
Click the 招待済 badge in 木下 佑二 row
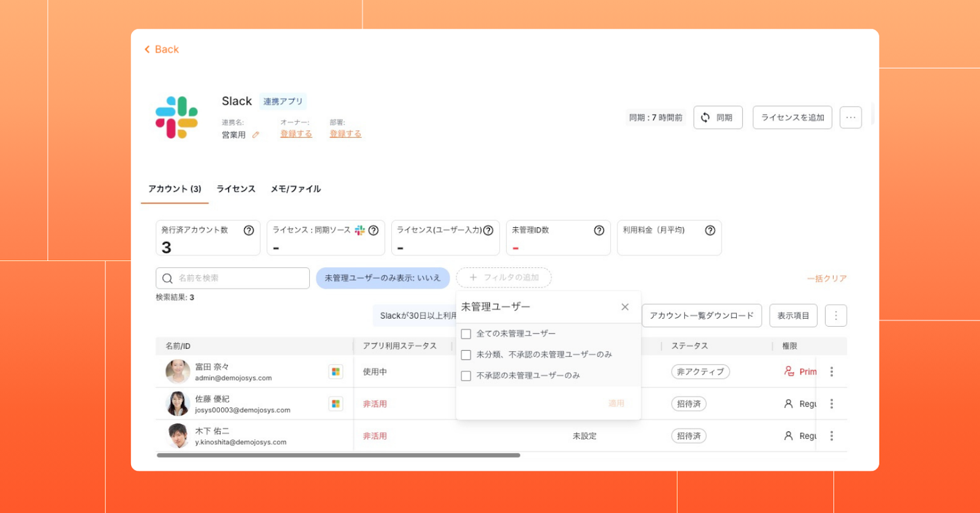(x=689, y=436)
